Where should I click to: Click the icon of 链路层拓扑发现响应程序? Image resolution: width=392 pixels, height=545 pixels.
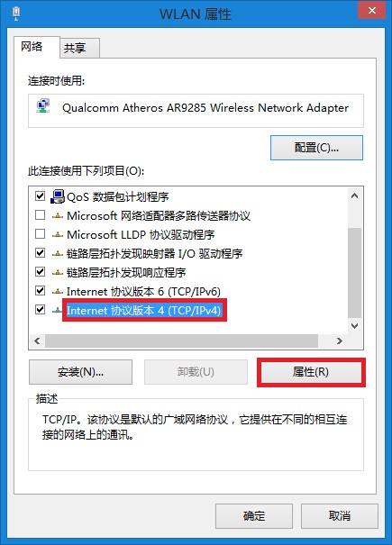pyautogui.click(x=58, y=273)
